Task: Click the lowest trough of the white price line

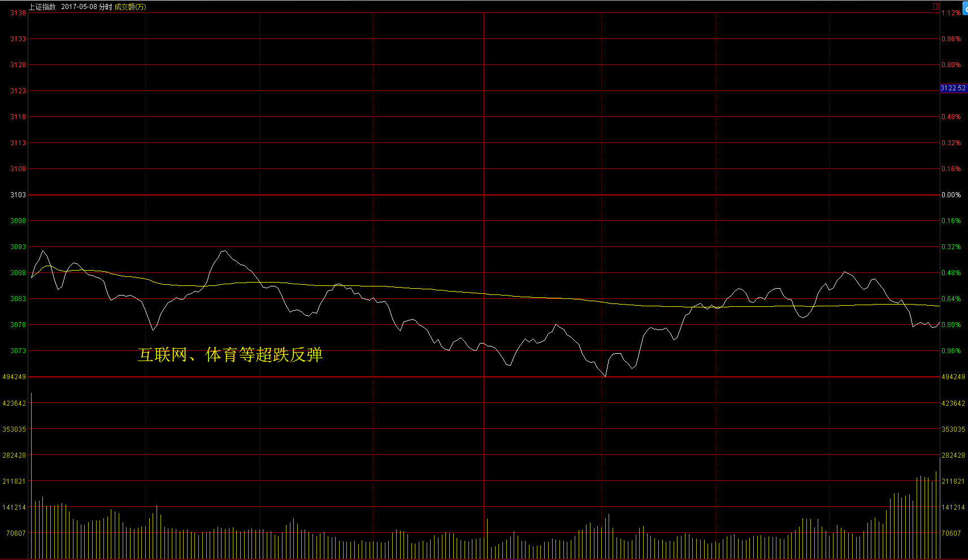Action: [x=606, y=376]
